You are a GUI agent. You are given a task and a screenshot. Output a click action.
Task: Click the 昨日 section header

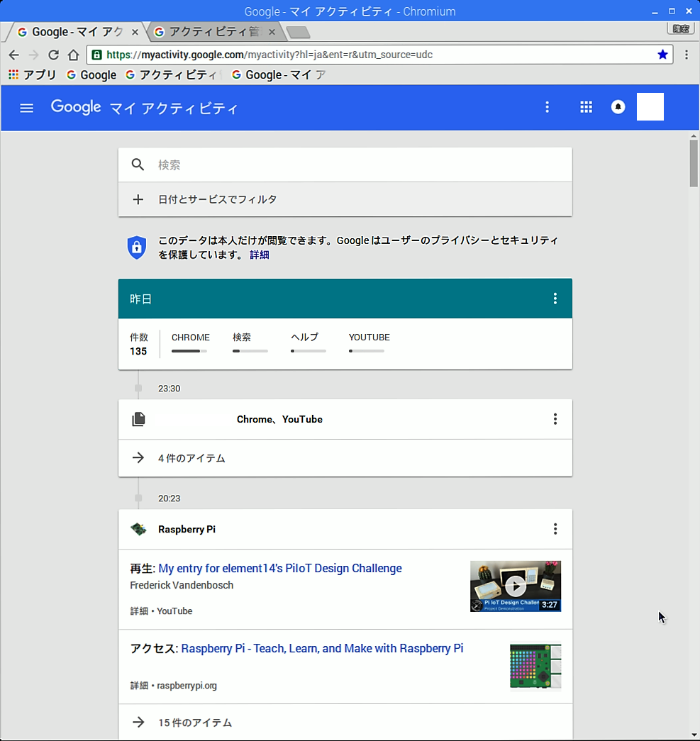(x=345, y=299)
